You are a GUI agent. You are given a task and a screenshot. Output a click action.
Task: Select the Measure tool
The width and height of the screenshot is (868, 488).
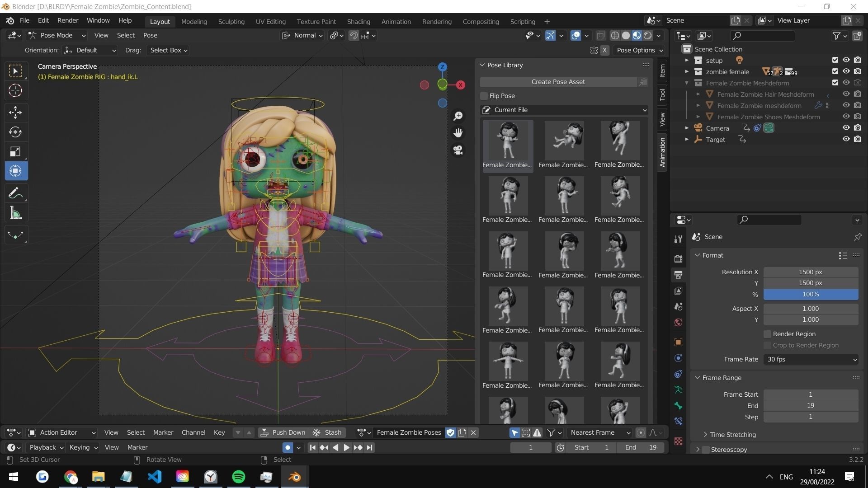(x=15, y=213)
